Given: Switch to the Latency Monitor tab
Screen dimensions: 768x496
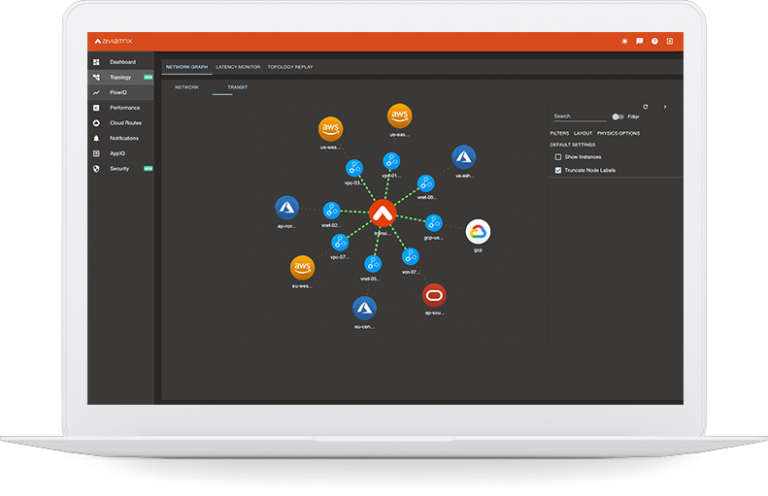Looking at the screenshot, I should (238, 67).
